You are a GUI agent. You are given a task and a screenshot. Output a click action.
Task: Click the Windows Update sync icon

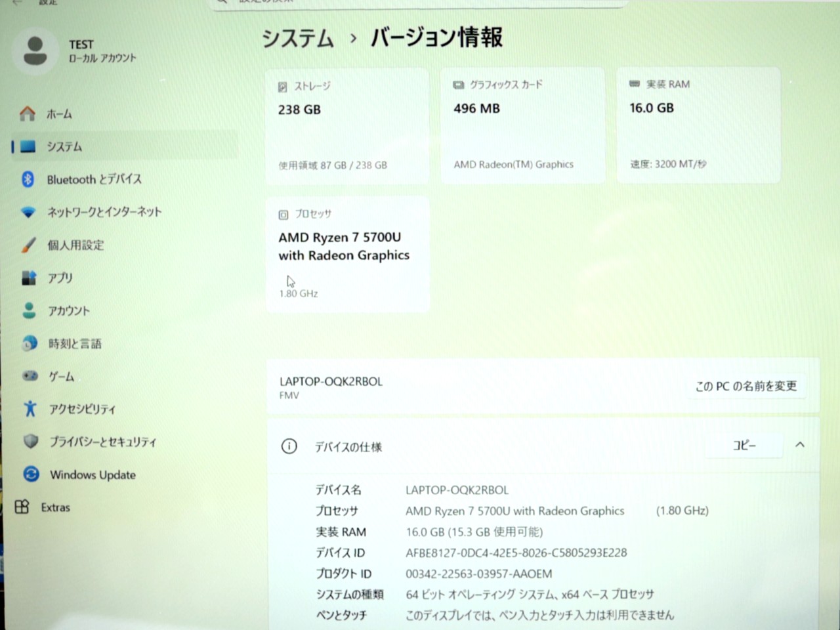31,474
